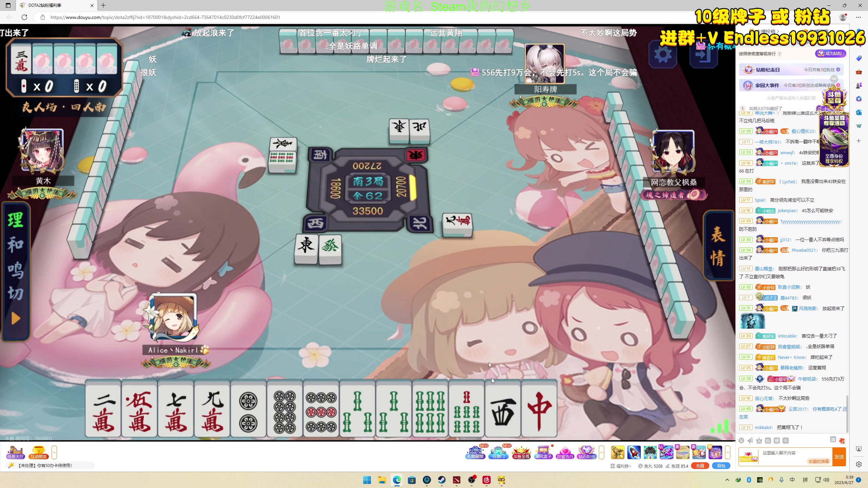Click the 成为钻粉 button
The width and height of the screenshot is (868, 488).
(830, 54)
